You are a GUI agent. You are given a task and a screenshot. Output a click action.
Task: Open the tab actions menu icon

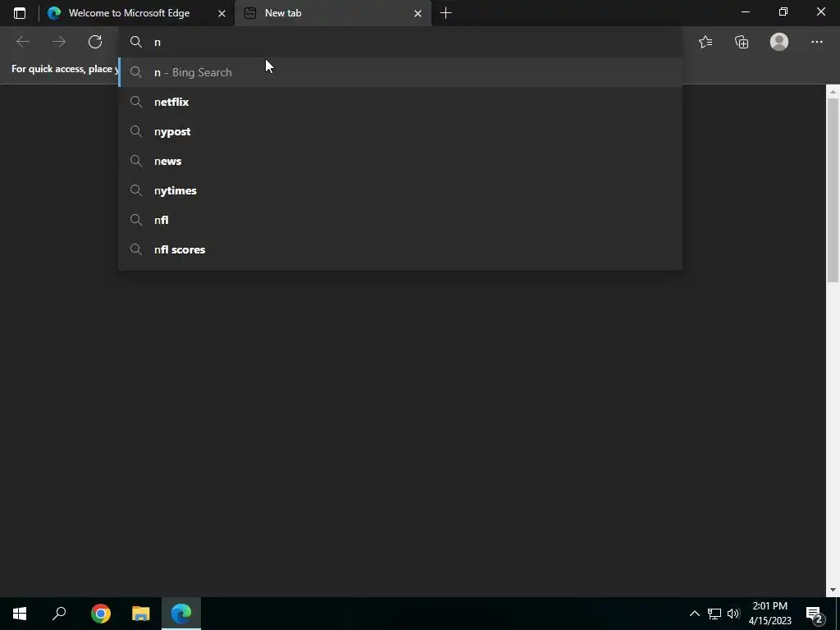tap(20, 13)
